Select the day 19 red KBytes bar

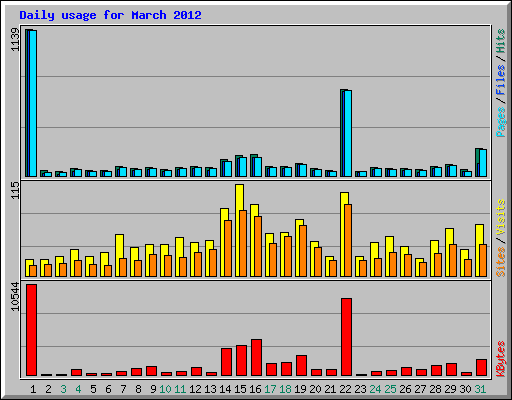point(302,366)
